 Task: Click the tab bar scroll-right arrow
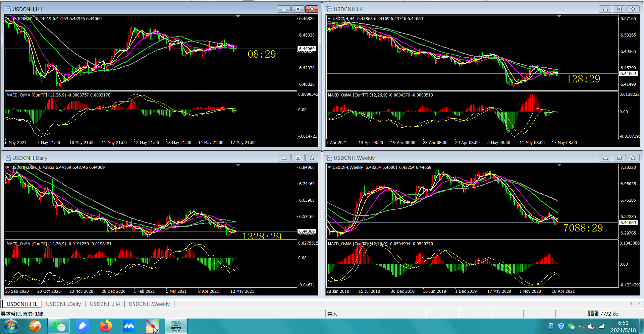pos(639,304)
